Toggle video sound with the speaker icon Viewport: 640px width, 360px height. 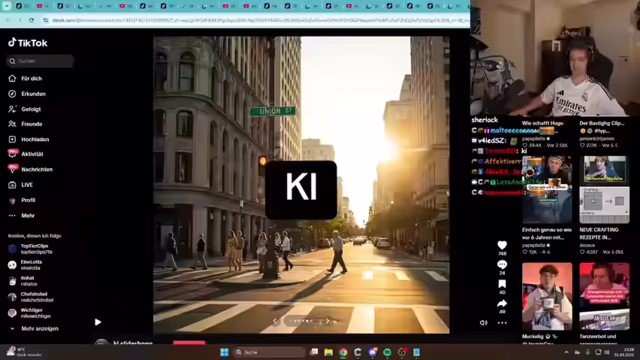coord(483,323)
